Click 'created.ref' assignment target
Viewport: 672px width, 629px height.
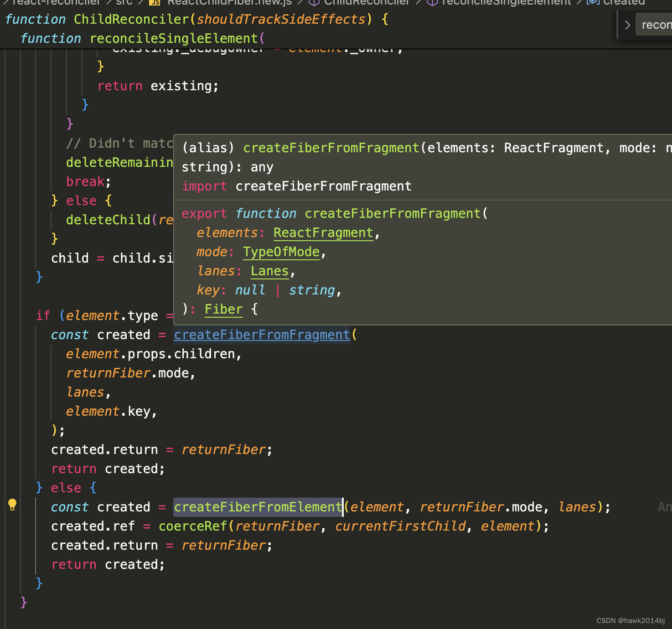pos(93,526)
